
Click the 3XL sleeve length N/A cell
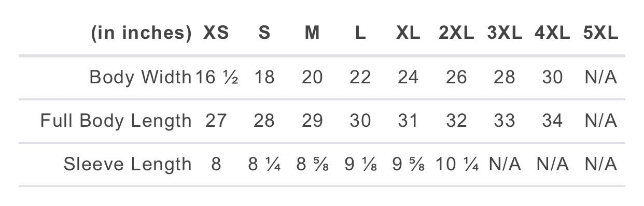pyautogui.click(x=505, y=165)
